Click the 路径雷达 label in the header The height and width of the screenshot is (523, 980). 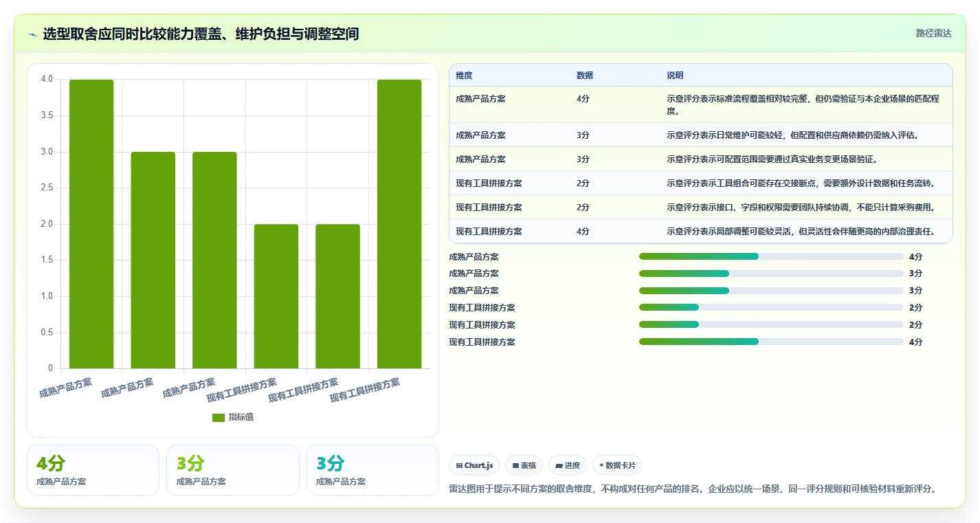click(x=934, y=33)
